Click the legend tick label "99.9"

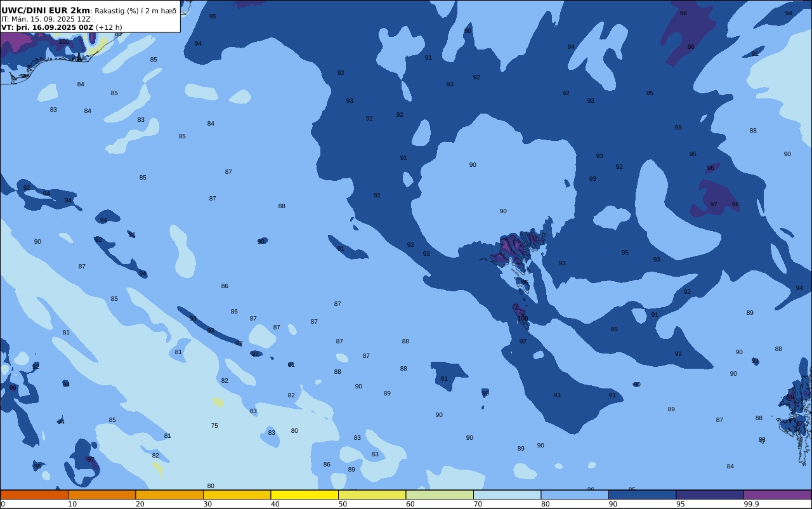coord(752,504)
